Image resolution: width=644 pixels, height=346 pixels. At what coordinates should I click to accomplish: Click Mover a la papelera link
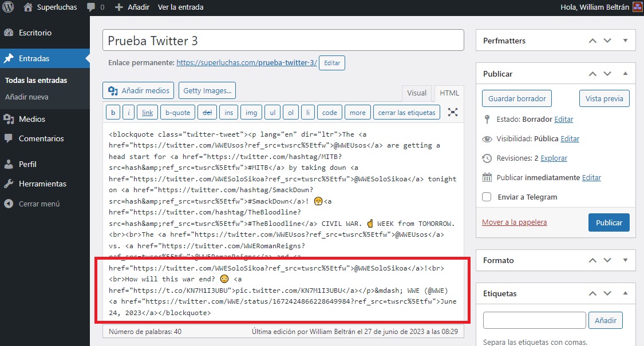tap(514, 222)
